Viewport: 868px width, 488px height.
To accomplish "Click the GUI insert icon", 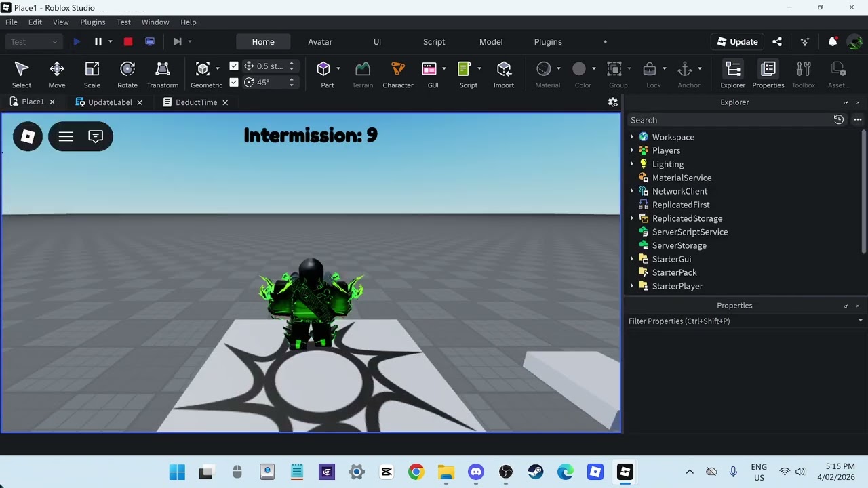I will pyautogui.click(x=429, y=68).
